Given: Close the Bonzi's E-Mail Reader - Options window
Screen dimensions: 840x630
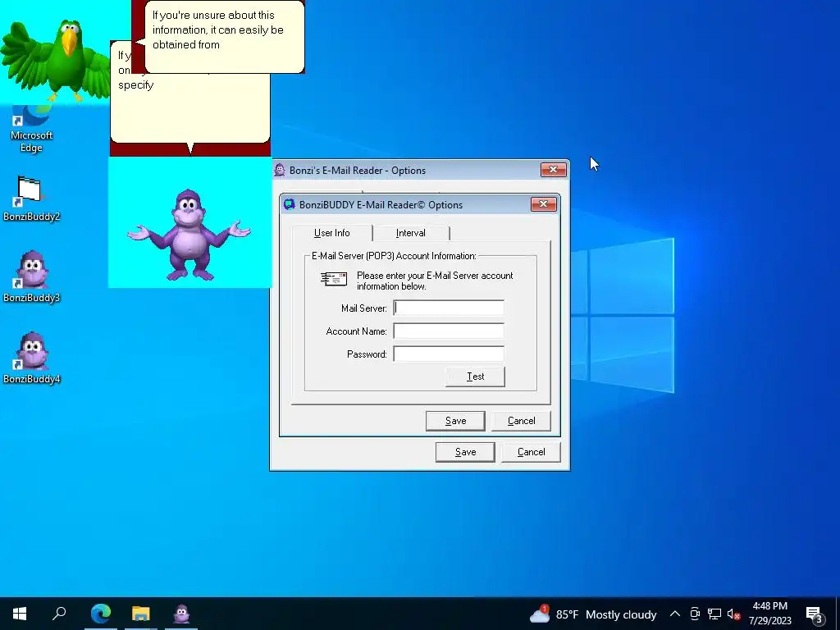Looking at the screenshot, I should click(x=554, y=170).
